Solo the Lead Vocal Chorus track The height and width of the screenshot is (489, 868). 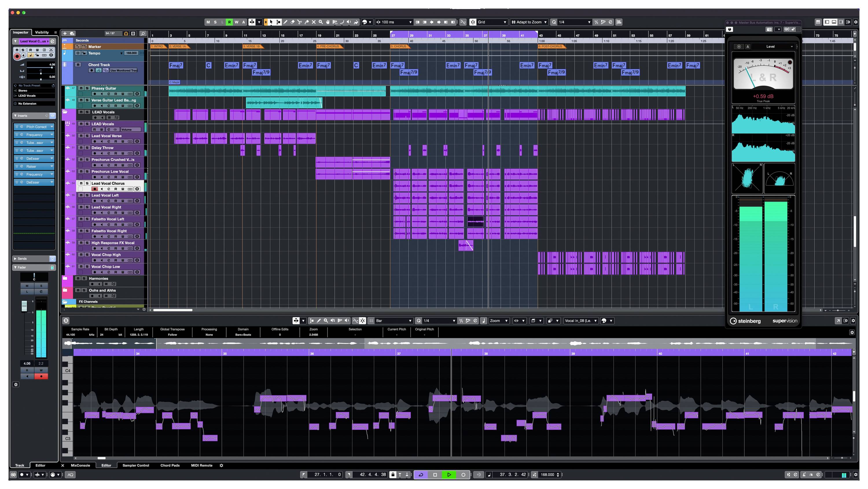point(86,183)
